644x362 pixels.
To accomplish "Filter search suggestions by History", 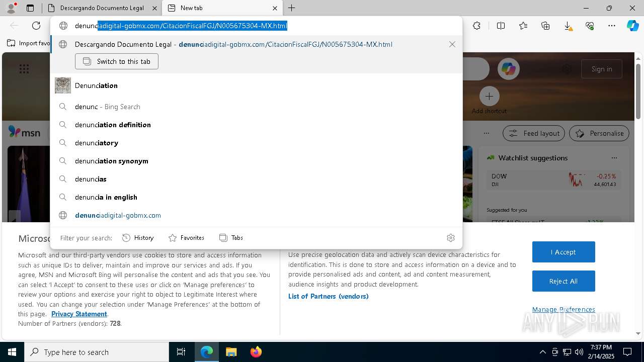I will tap(138, 238).
